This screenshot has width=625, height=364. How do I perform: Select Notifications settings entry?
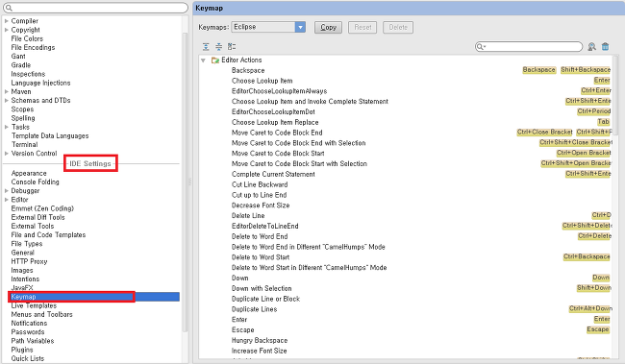click(x=29, y=324)
